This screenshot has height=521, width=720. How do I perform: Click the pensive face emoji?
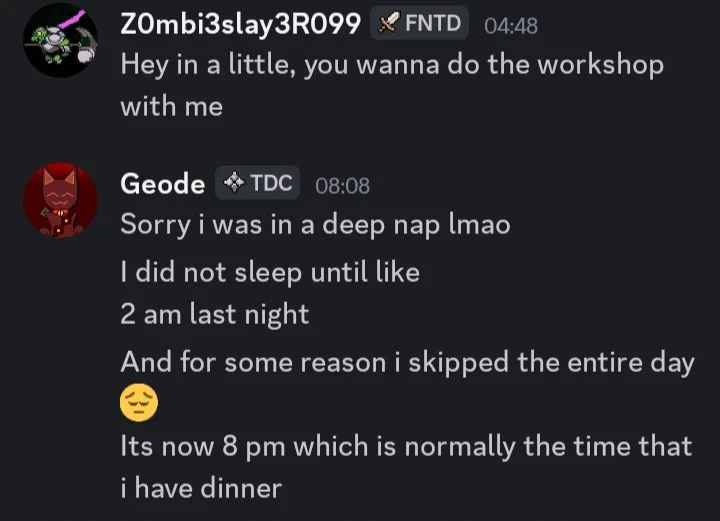(139, 404)
